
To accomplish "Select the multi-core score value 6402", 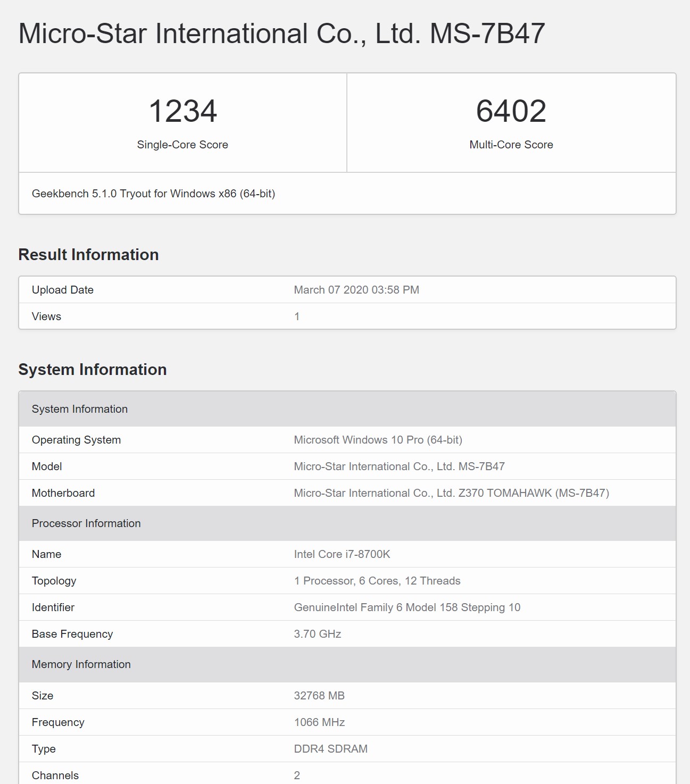I will [x=511, y=111].
